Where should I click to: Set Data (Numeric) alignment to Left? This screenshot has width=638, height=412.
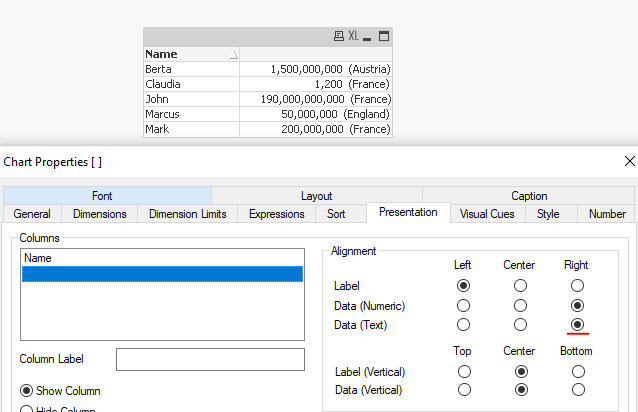[463, 305]
